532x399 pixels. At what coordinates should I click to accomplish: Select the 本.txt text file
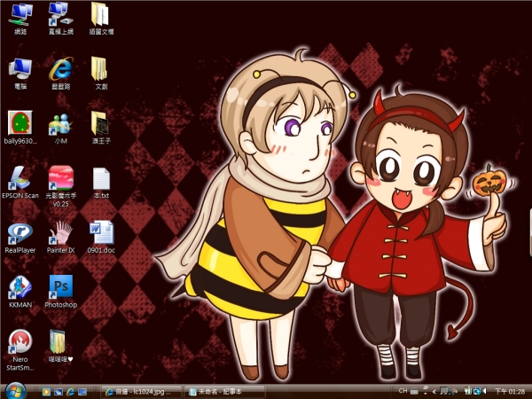[x=101, y=183]
